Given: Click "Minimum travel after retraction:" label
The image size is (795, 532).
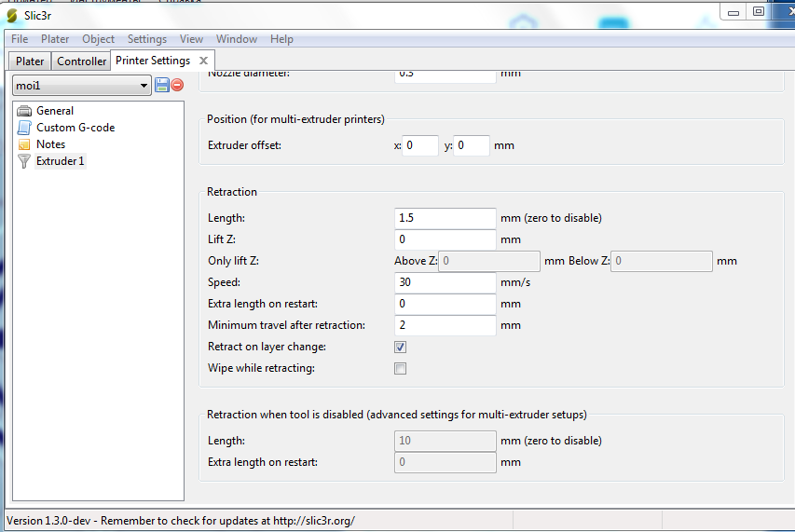Looking at the screenshot, I should click(x=286, y=325).
